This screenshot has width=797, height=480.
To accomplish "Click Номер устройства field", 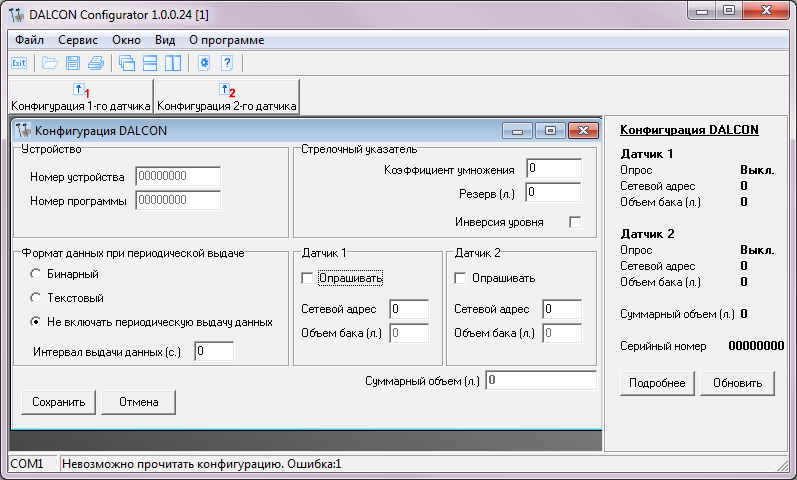I will [178, 176].
